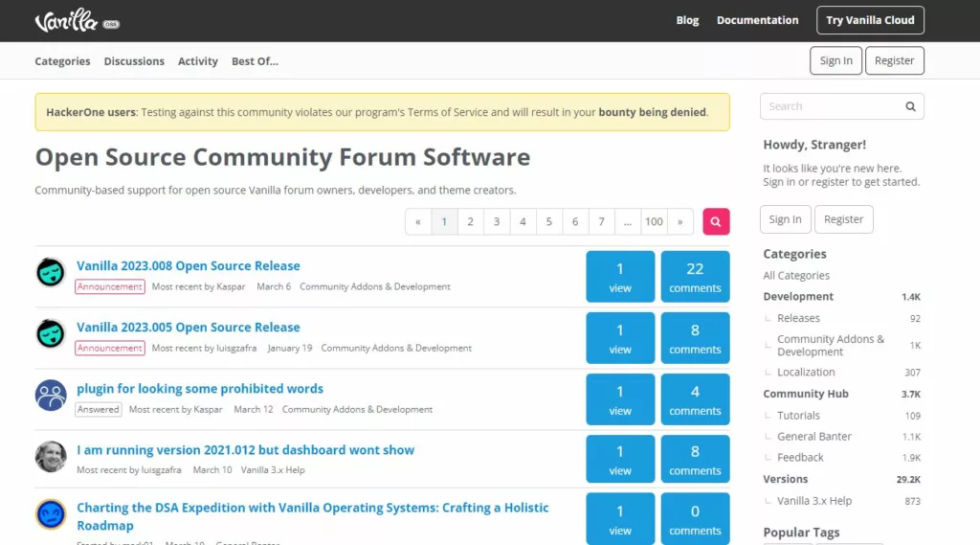Select page 1 in the pagination
This screenshot has height=545, width=980.
coord(444,221)
